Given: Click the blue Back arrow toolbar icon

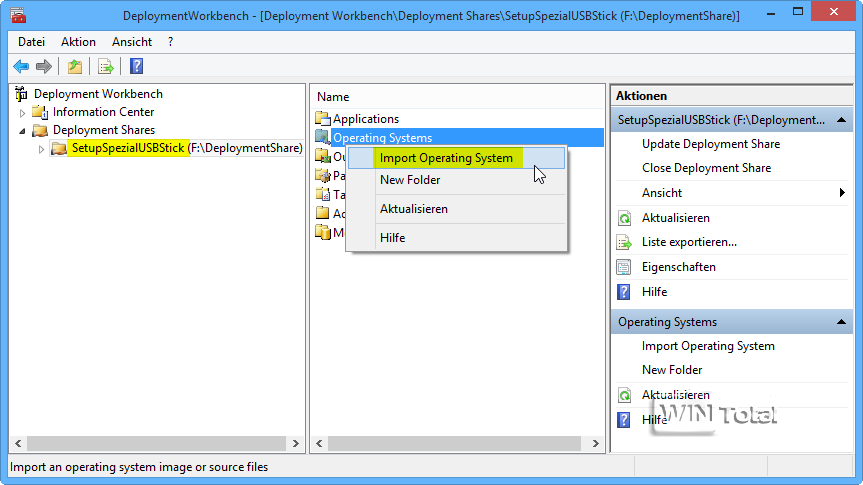Looking at the screenshot, I should (x=21, y=67).
